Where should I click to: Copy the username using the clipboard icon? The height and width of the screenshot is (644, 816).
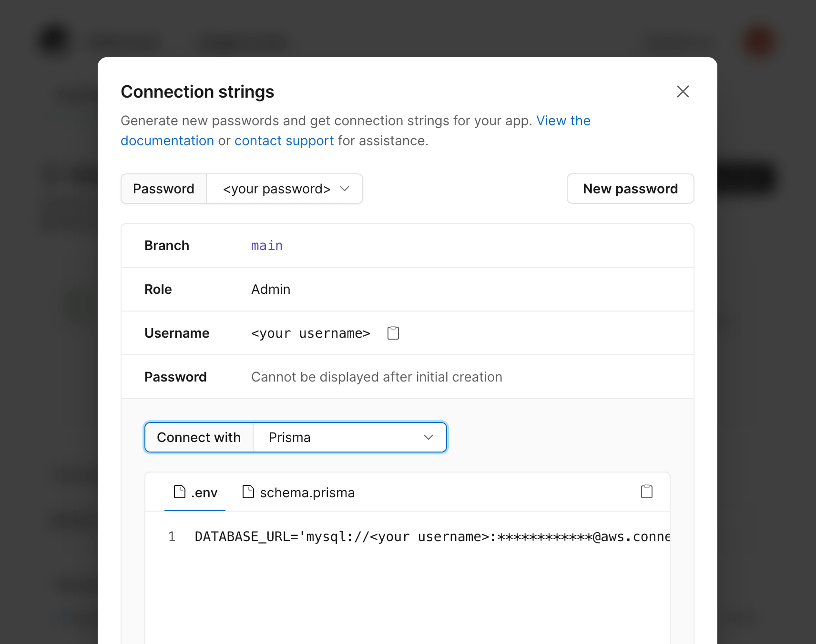coord(393,332)
